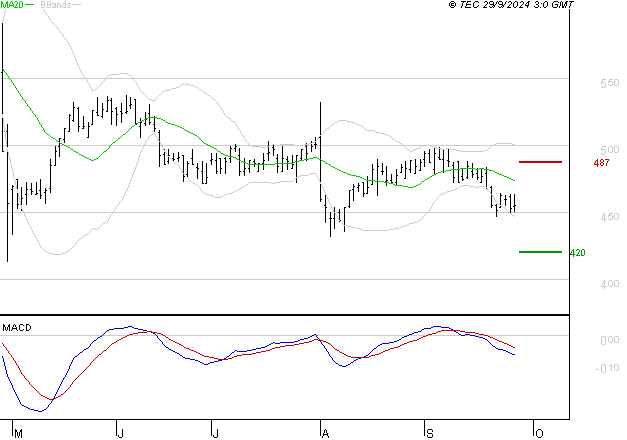Click the 450 price axis label
627x440 pixels.
coord(610,216)
